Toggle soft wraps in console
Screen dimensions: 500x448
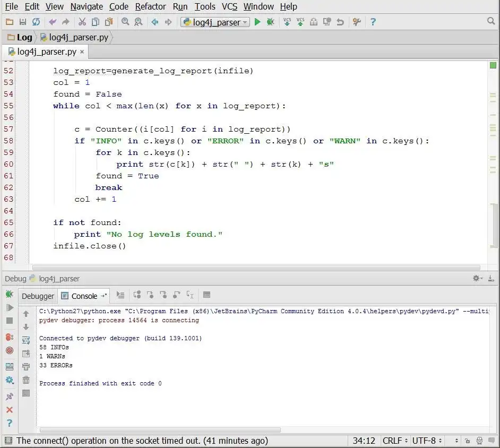pos(26,340)
